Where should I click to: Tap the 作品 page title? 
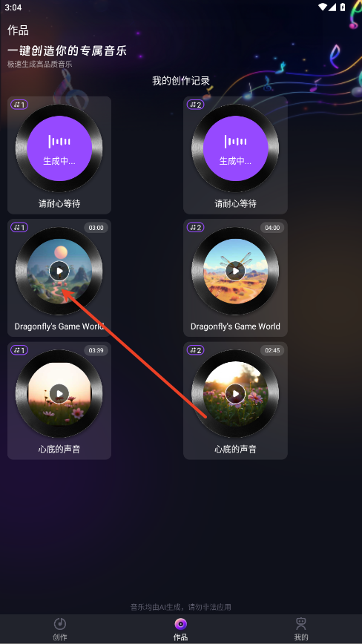18,30
